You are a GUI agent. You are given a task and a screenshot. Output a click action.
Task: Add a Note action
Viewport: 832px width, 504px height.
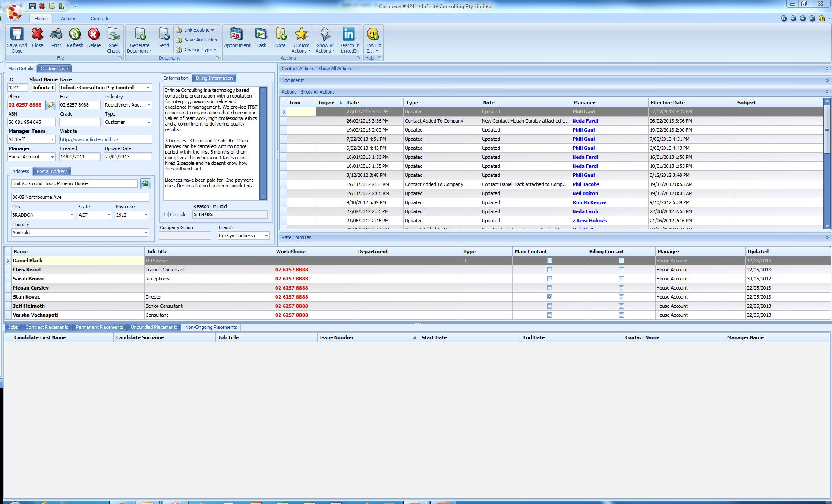click(280, 38)
